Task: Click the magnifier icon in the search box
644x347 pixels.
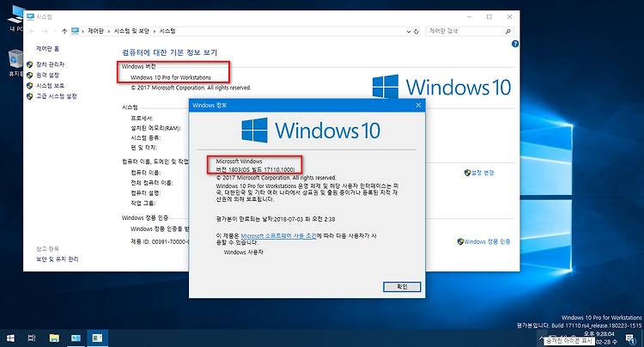Action: point(508,31)
